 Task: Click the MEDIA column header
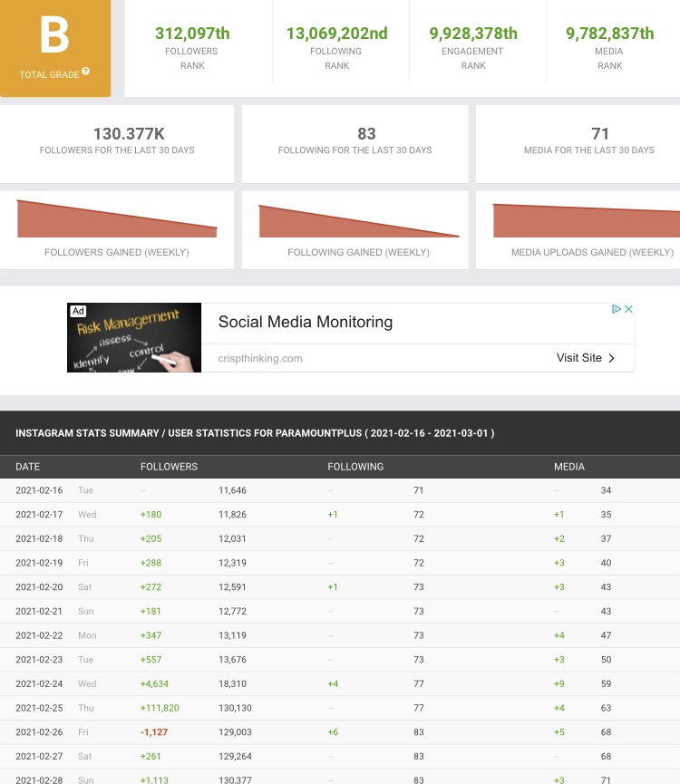569,467
